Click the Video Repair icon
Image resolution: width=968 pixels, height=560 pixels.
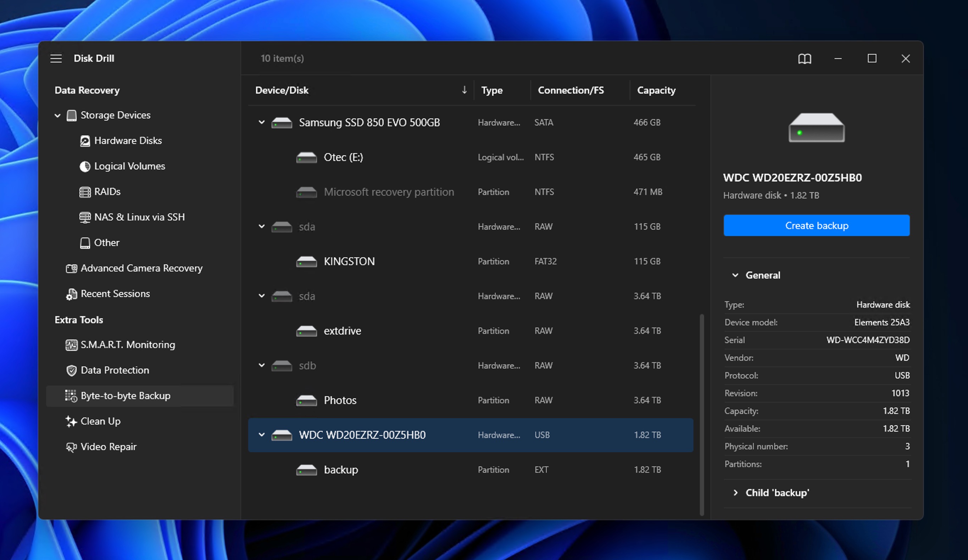coord(71,447)
